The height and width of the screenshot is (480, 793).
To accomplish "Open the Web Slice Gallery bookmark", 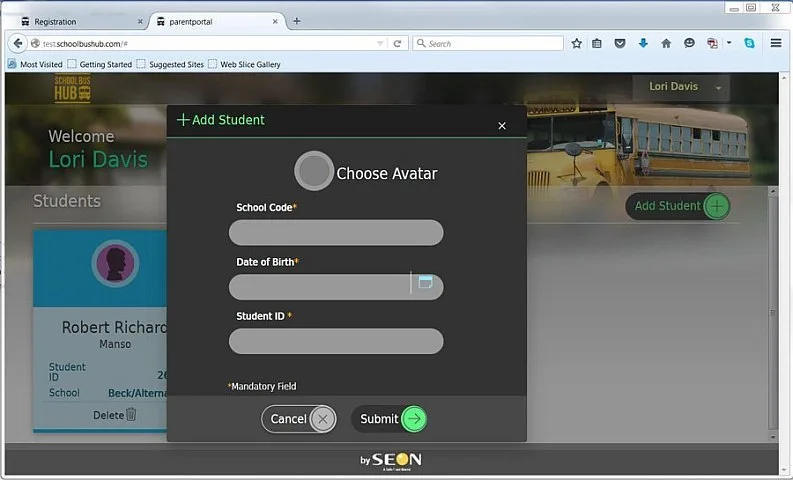I will pos(244,64).
